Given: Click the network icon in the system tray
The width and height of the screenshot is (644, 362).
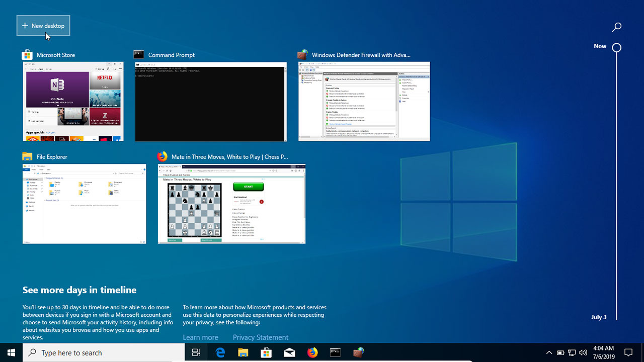Looking at the screenshot, I should 572,352.
